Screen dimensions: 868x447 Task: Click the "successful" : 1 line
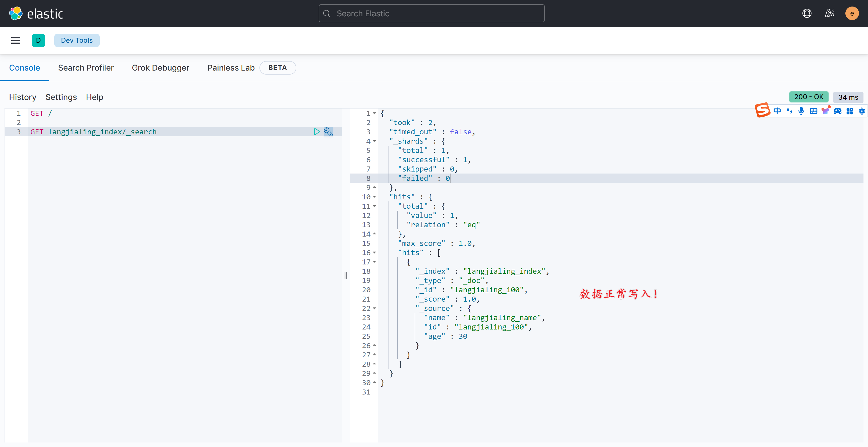coord(434,160)
